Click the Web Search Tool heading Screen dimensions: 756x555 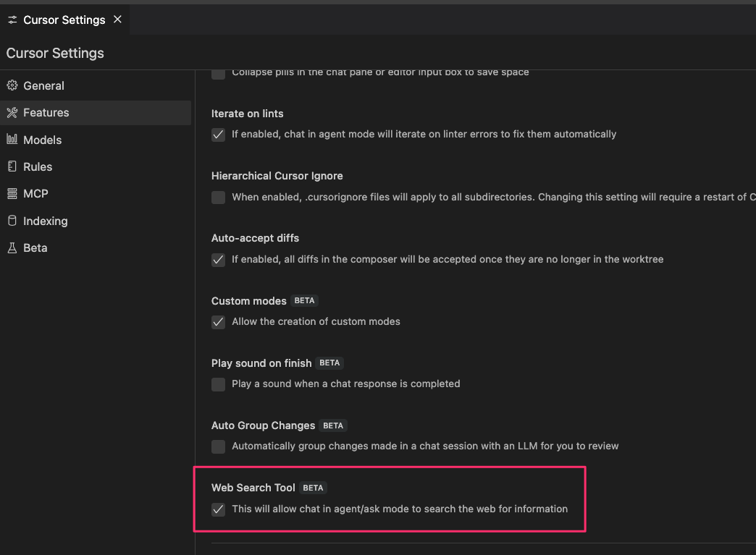click(x=253, y=488)
